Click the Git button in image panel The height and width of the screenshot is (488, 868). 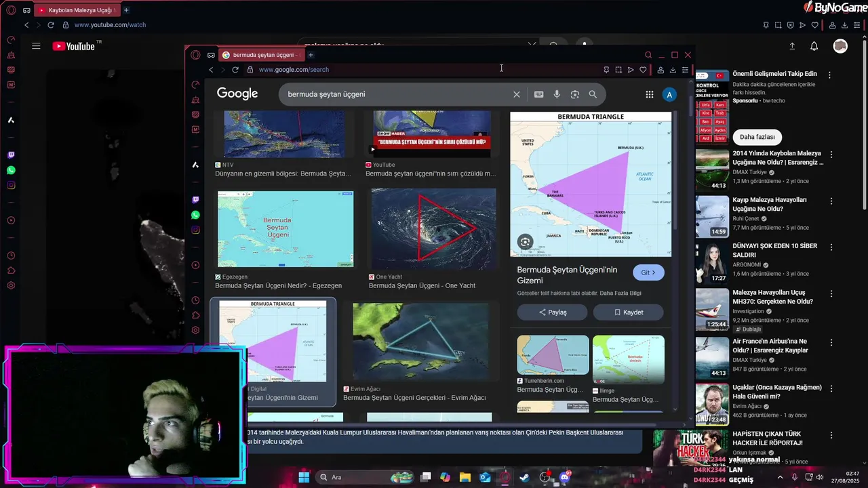(648, 272)
